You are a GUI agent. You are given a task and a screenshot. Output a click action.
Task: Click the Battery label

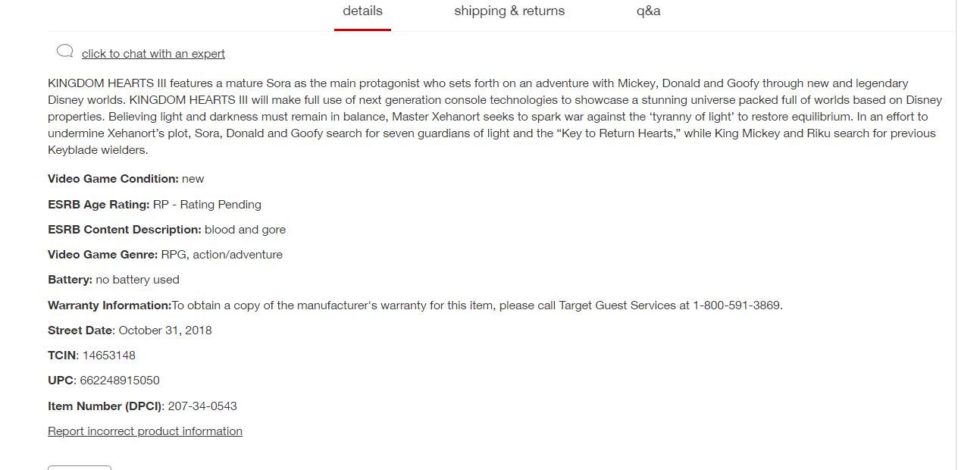click(70, 280)
